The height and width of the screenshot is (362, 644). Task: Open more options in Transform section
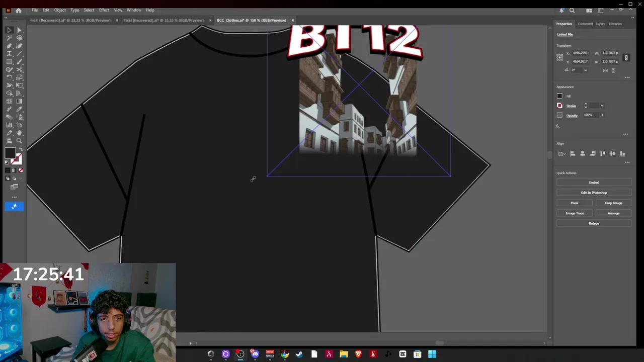pos(627,77)
